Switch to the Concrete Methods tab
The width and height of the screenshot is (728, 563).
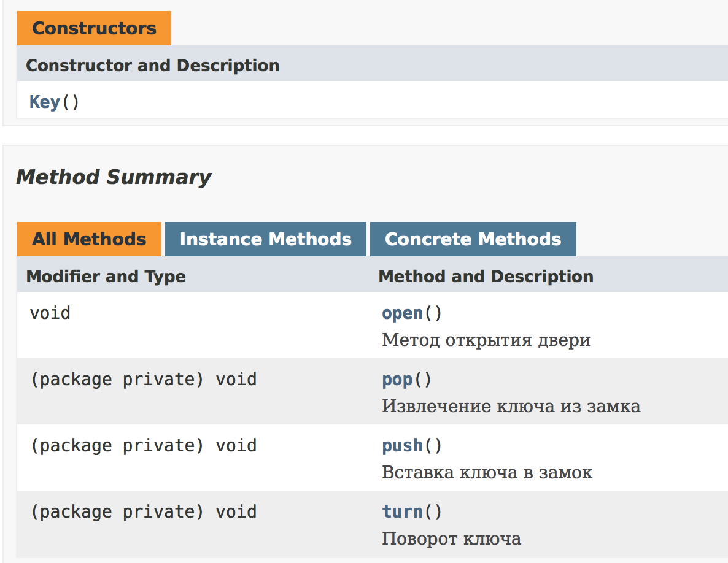coord(473,239)
